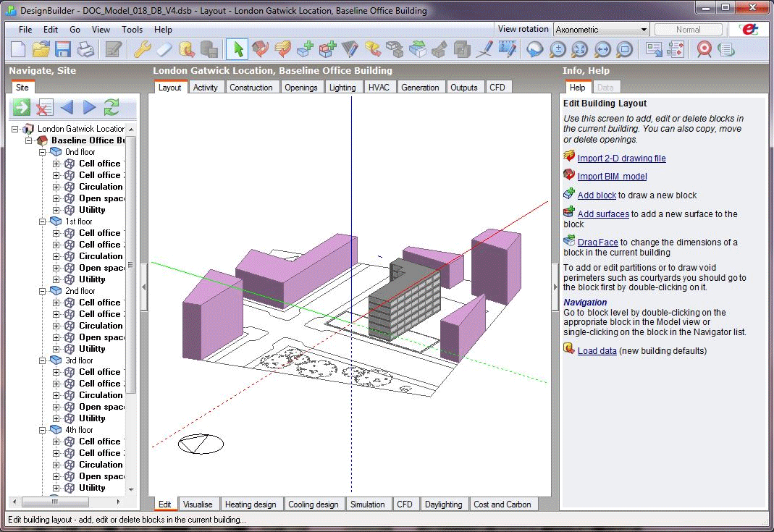Click the Load data link
This screenshot has width=774, height=532.
(x=597, y=351)
